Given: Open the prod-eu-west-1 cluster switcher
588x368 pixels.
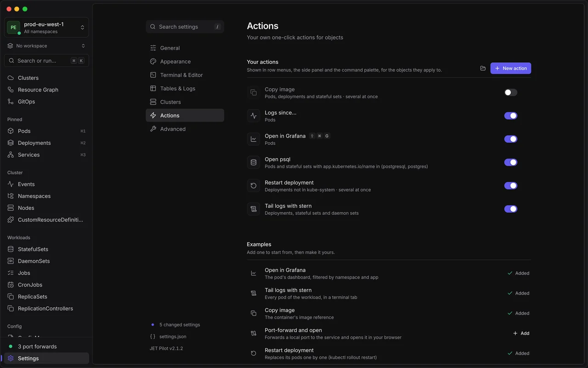Looking at the screenshot, I should click(x=46, y=28).
